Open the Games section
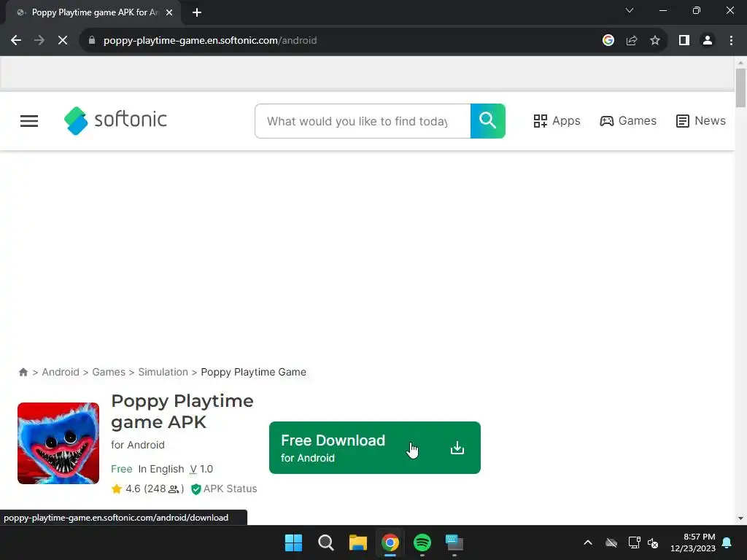This screenshot has height=560, width=747. click(628, 121)
